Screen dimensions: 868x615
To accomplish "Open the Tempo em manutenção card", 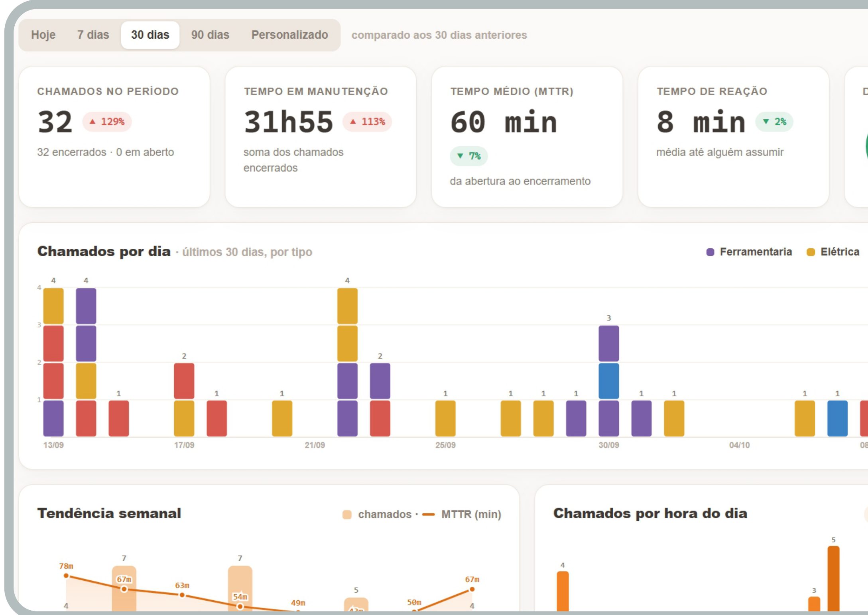I will click(321, 137).
